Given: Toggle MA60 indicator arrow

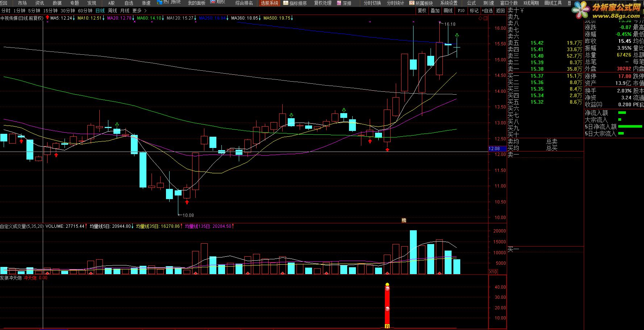Looking at the screenshot, I should coord(163,18).
